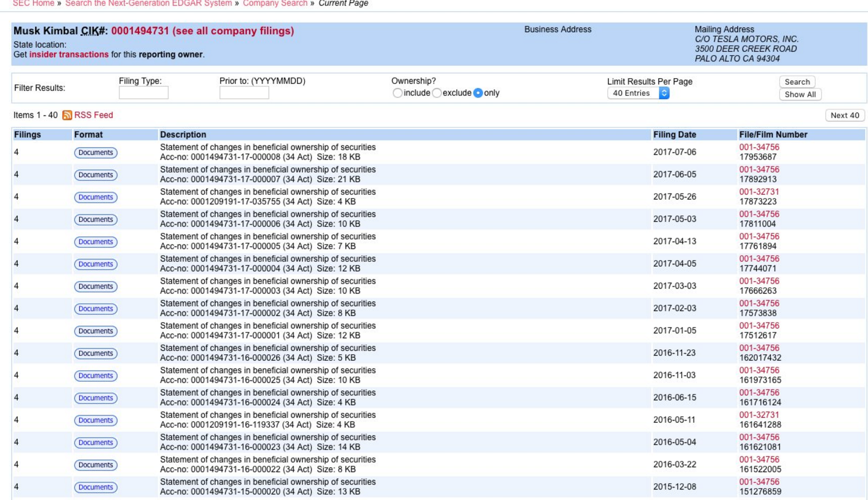This screenshot has height=500, width=868.
Task: Click the Show All button
Action: click(800, 95)
